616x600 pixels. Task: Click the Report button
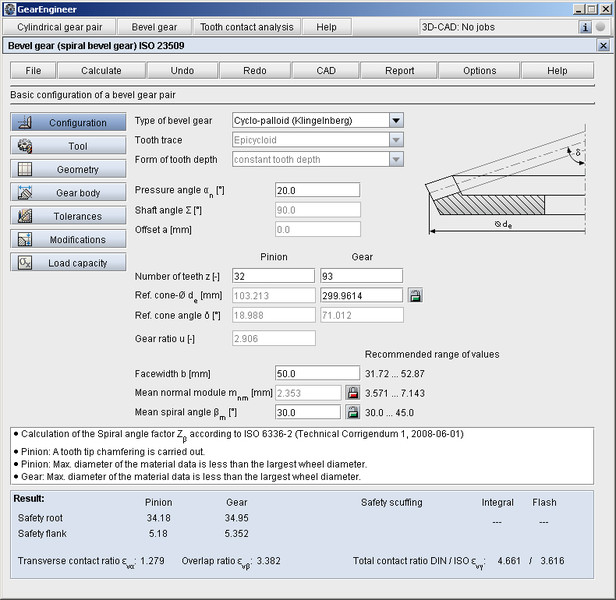click(x=399, y=71)
